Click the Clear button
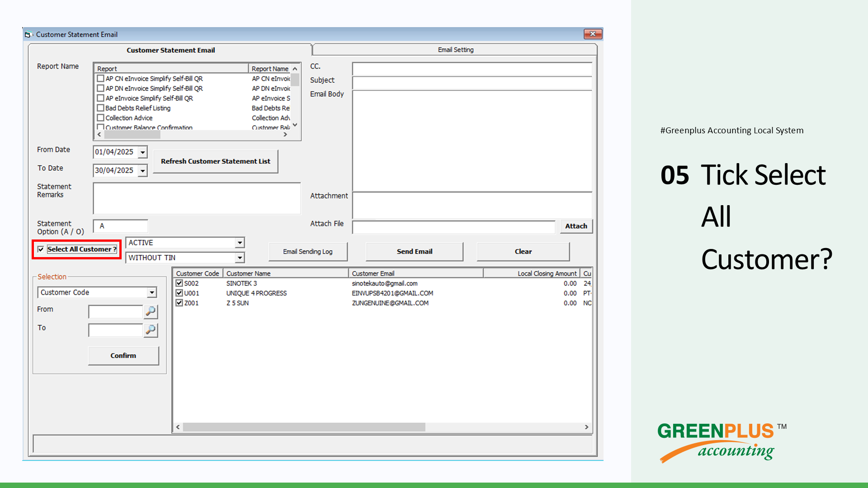Viewport: 868px width, 488px height. pyautogui.click(x=523, y=252)
